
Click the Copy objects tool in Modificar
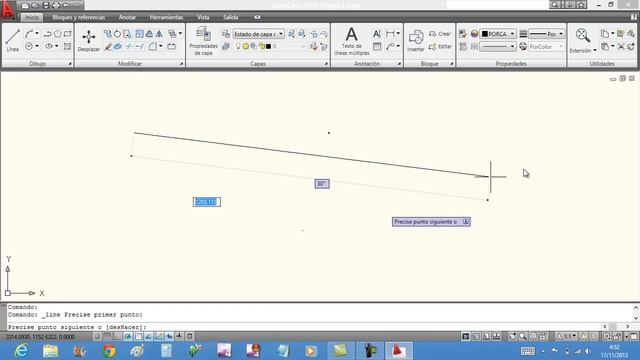pos(107,33)
